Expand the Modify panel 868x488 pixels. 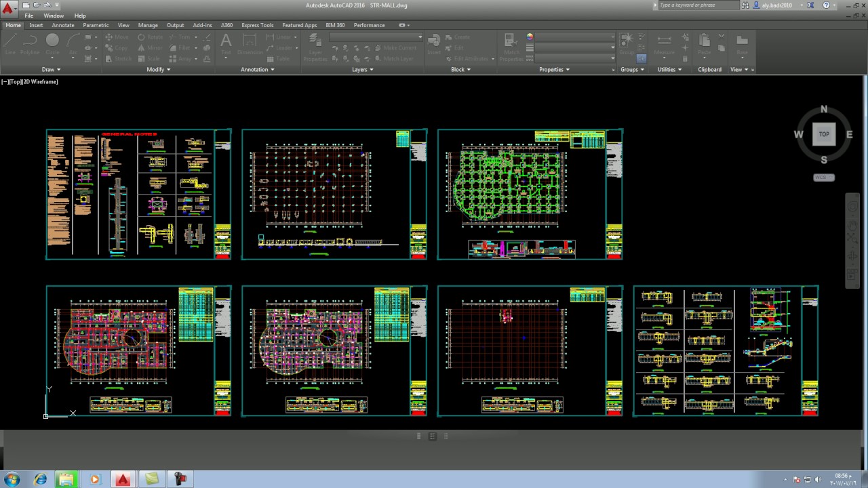point(158,69)
